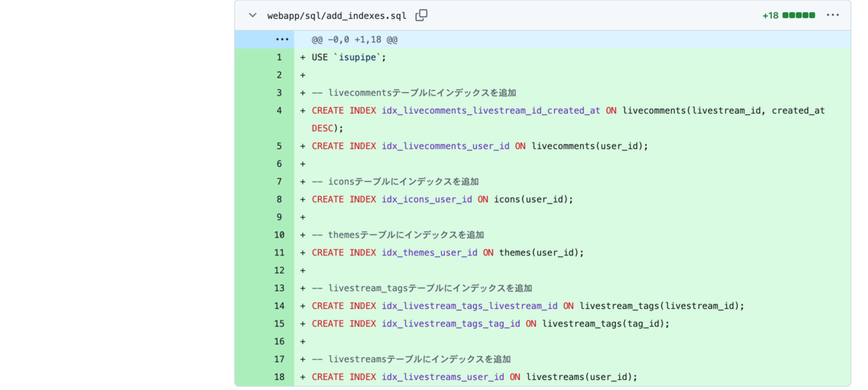Viewport: 868px width, 390px height.
Task: Click the livestream_tagsテーブル comment line
Action: 422,288
